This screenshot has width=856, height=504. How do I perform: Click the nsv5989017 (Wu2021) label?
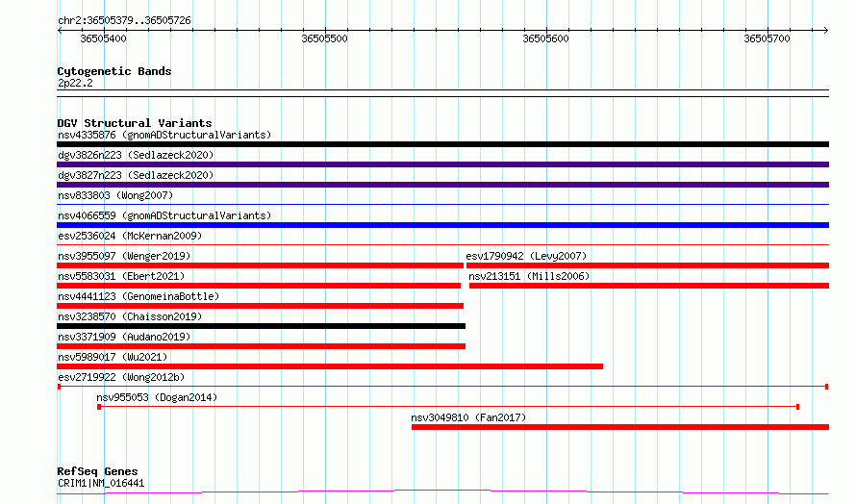click(x=113, y=357)
